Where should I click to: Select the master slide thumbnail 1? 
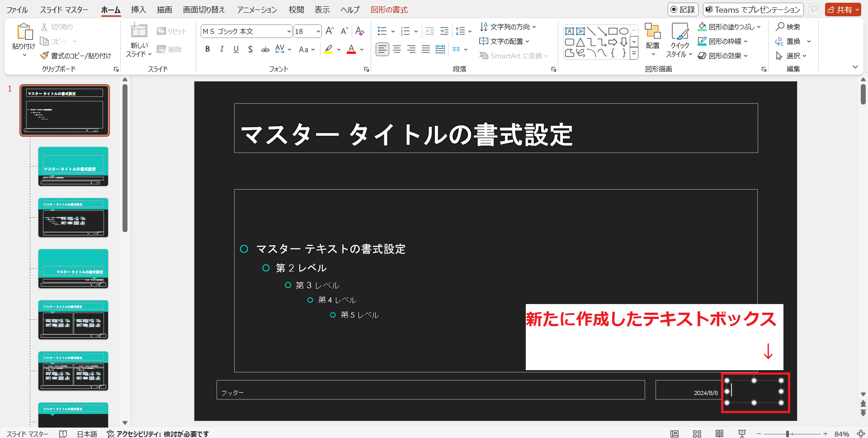(x=65, y=110)
